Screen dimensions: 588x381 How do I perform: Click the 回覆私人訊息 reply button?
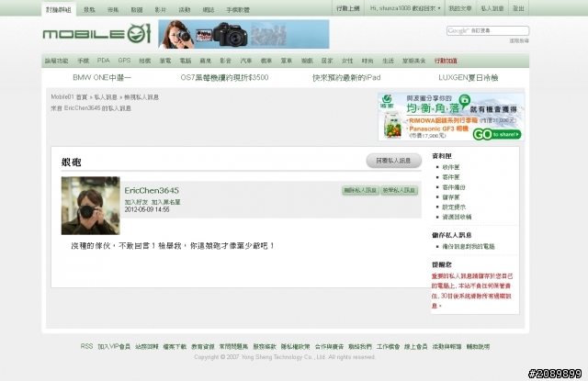[394, 161]
